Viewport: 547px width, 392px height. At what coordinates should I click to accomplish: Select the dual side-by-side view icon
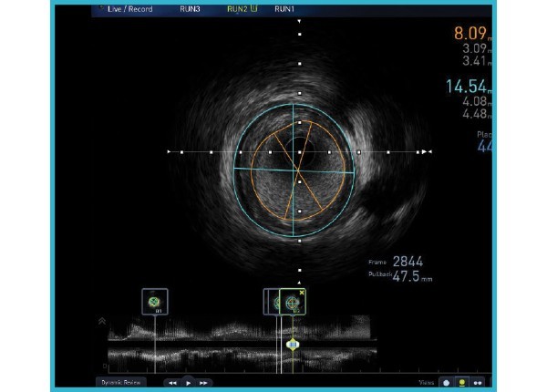[478, 383]
